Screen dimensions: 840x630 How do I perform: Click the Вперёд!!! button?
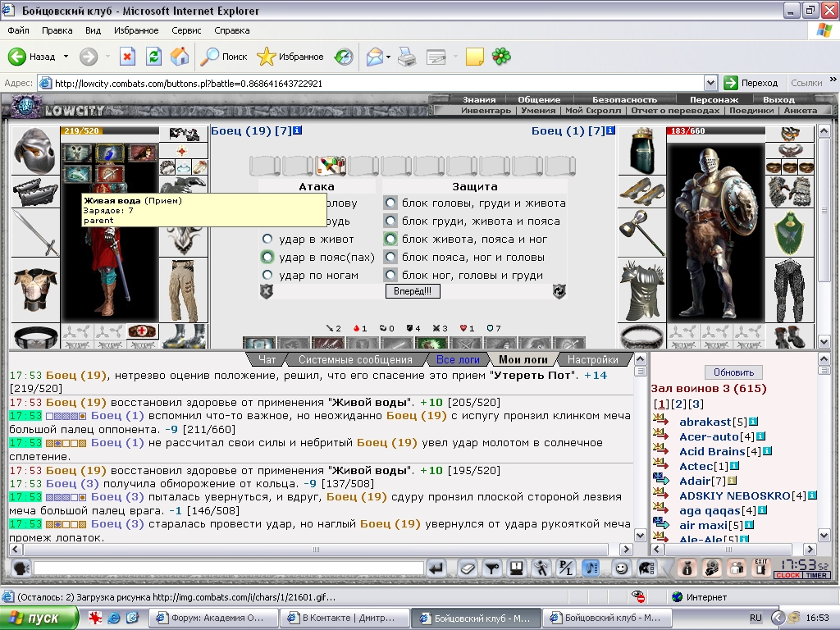[x=413, y=291]
